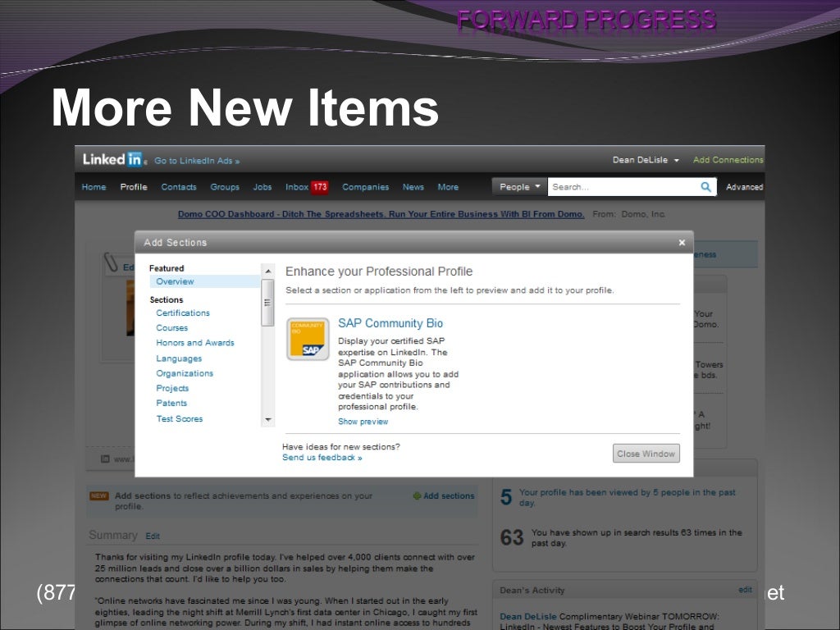
Task: Click the sections list scrollbar handle
Action: point(268,303)
